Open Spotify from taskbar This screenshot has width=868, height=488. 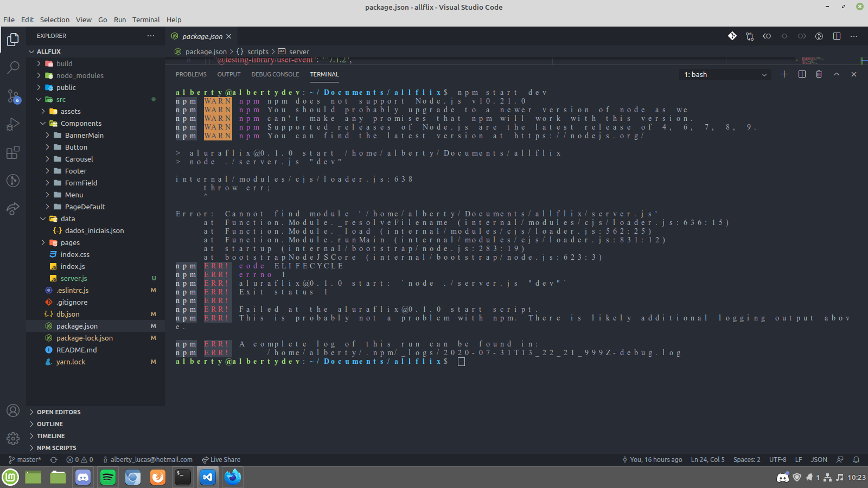point(108,477)
